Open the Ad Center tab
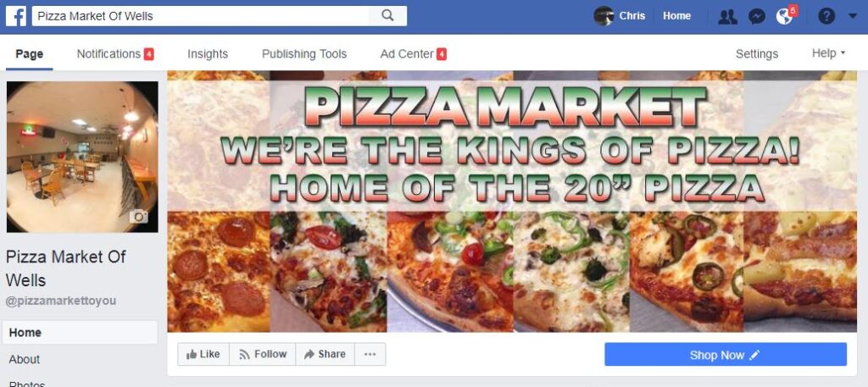Image resolution: width=868 pixels, height=387 pixels. [413, 53]
